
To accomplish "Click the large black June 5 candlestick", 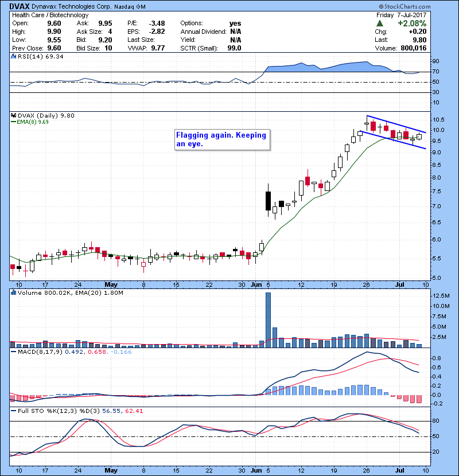I will point(268,201).
